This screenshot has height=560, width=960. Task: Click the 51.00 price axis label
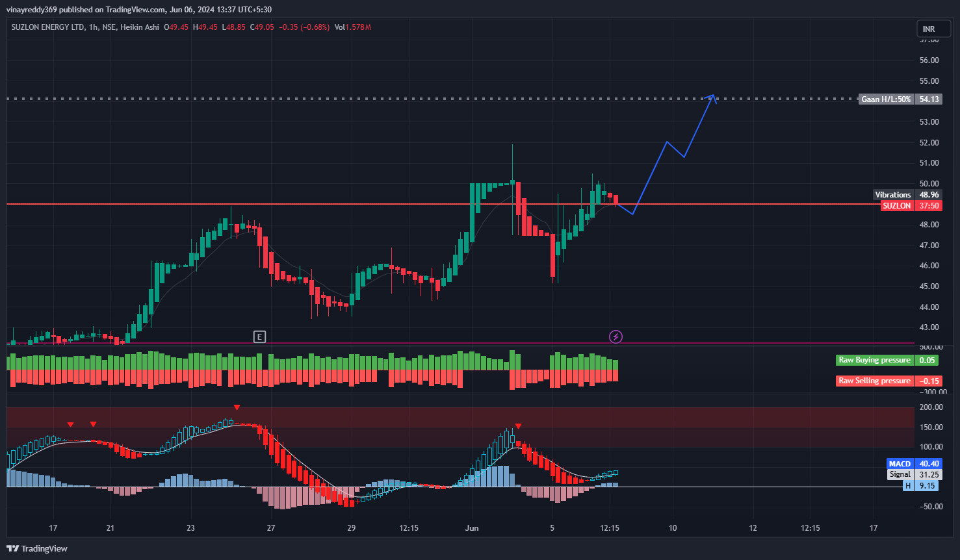(x=929, y=163)
